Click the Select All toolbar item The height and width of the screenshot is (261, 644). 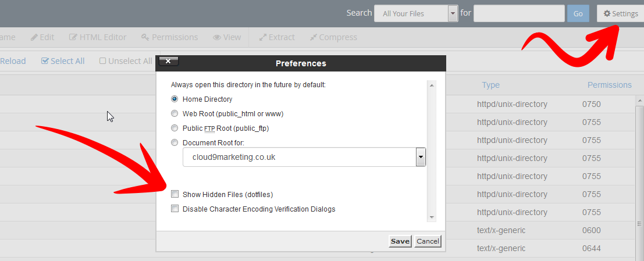click(63, 61)
